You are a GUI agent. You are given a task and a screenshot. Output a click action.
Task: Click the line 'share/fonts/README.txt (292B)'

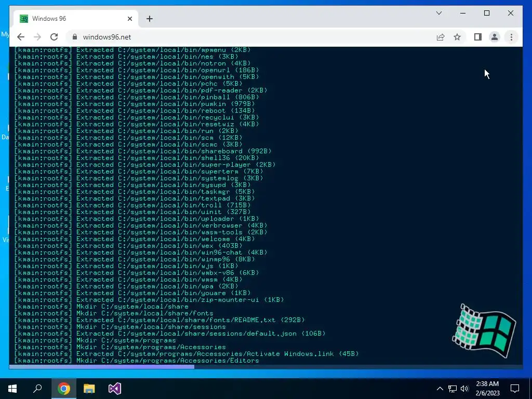click(159, 320)
